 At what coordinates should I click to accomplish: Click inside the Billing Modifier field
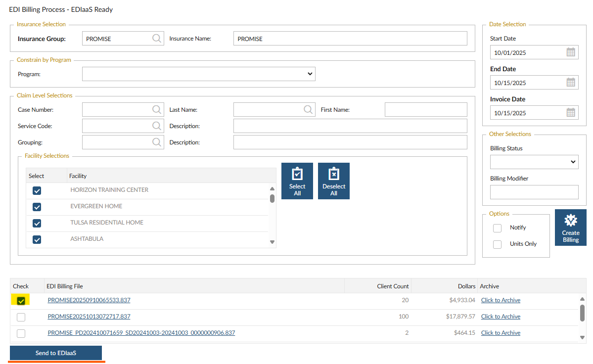tap(534, 192)
